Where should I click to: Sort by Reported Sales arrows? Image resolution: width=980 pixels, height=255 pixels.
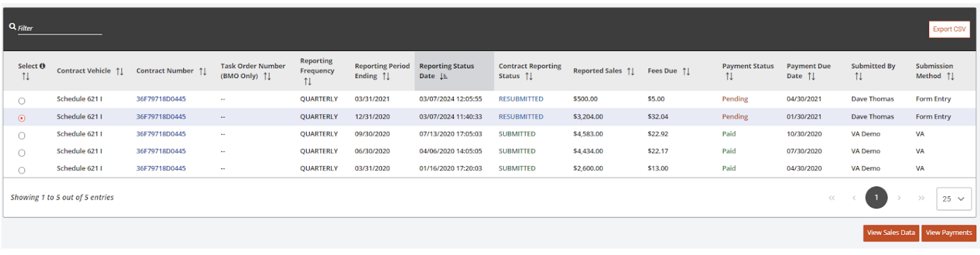click(x=631, y=71)
